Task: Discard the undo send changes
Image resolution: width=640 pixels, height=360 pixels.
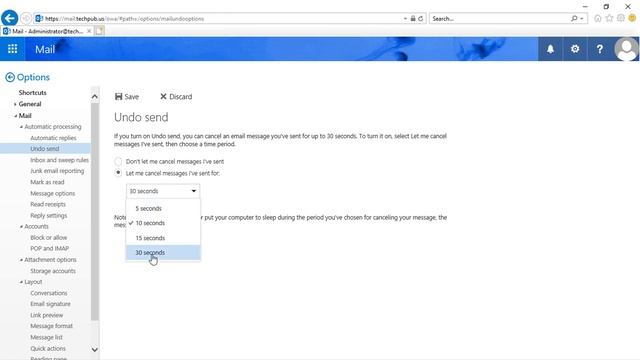Action: point(176,97)
